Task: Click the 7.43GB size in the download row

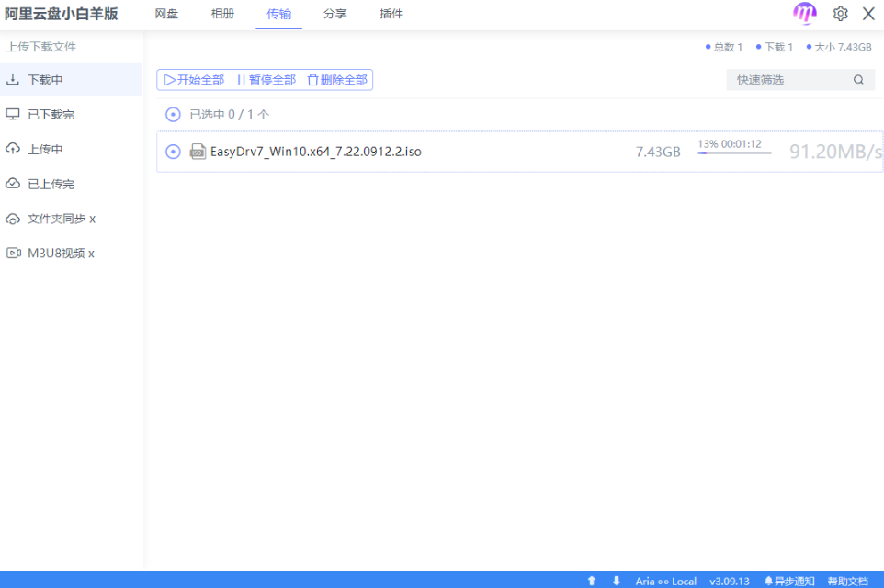Action: (x=658, y=152)
